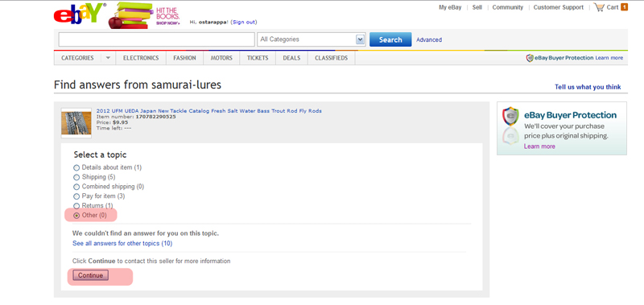
Task: Go to the Tickets section
Action: (x=258, y=58)
